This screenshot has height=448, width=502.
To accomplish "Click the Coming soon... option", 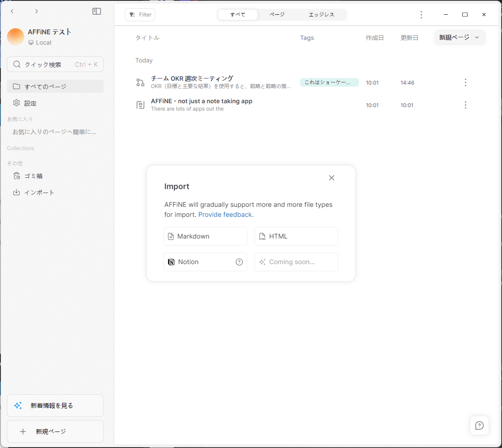I will pos(297,262).
